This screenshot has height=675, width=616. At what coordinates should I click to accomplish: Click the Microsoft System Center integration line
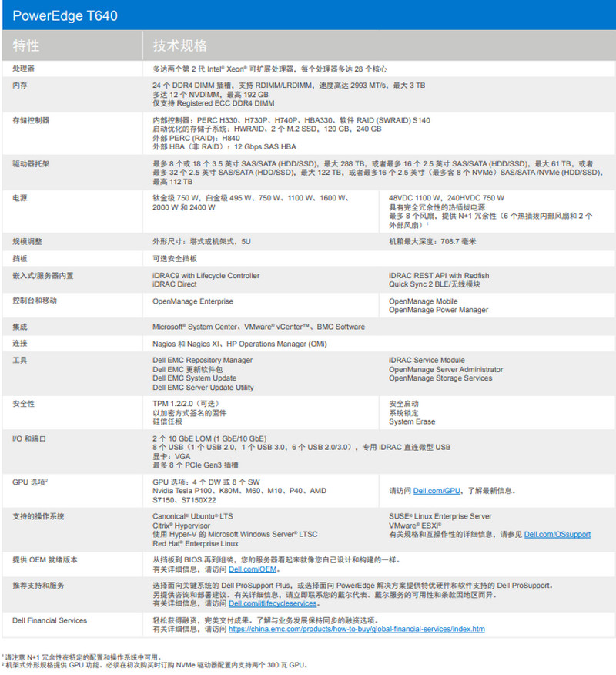pyautogui.click(x=259, y=327)
